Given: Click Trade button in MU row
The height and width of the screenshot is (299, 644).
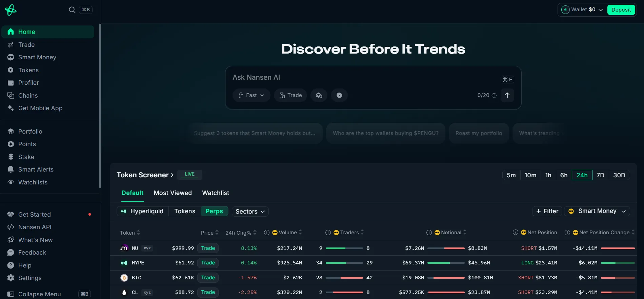Looking at the screenshot, I should coord(208,248).
